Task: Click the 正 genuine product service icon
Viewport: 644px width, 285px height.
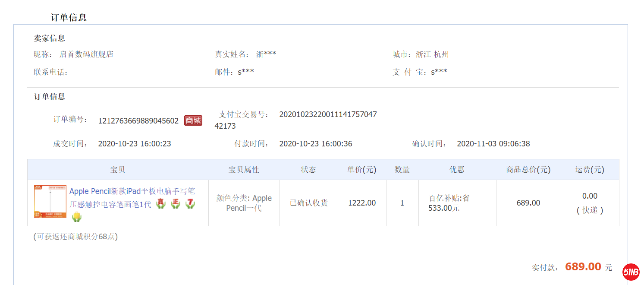Action: point(175,203)
